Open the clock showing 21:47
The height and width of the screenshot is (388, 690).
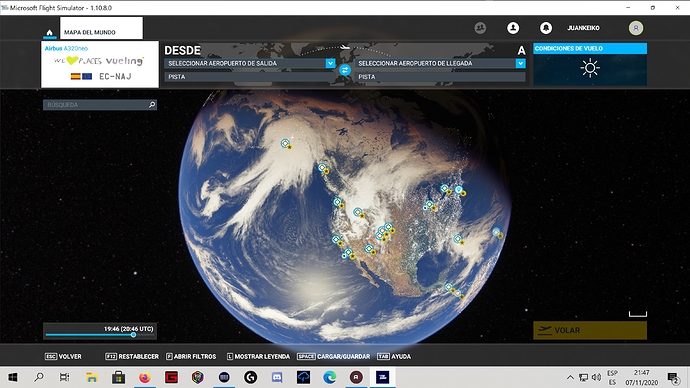[642, 377]
